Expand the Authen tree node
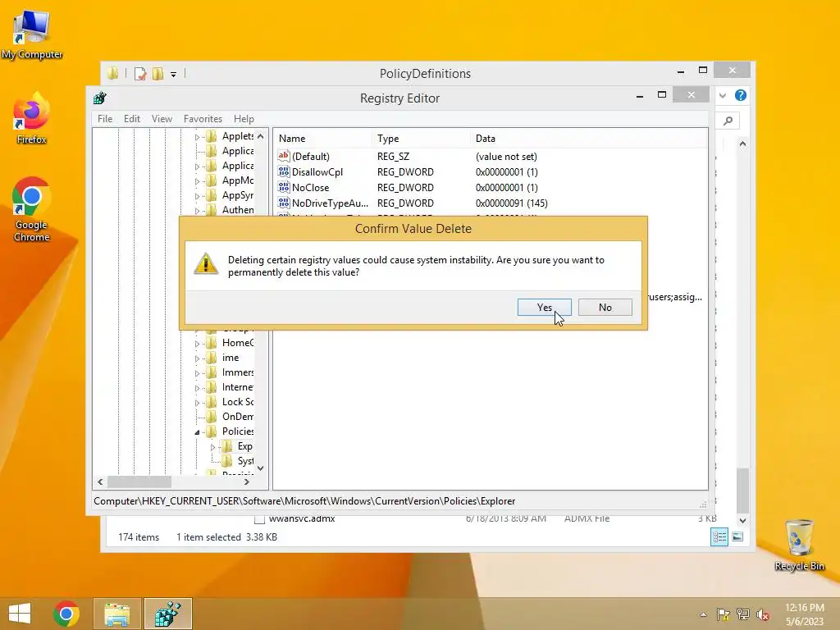Viewport: 840px width, 630px height. coord(197,211)
